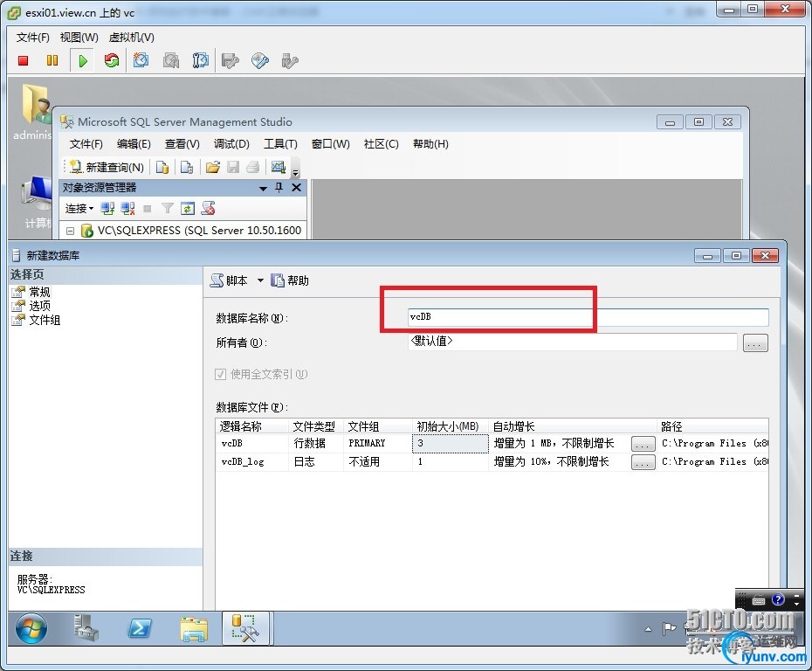This screenshot has height=671, width=812.
Task: Click initial size cell showing 3
Action: (450, 444)
